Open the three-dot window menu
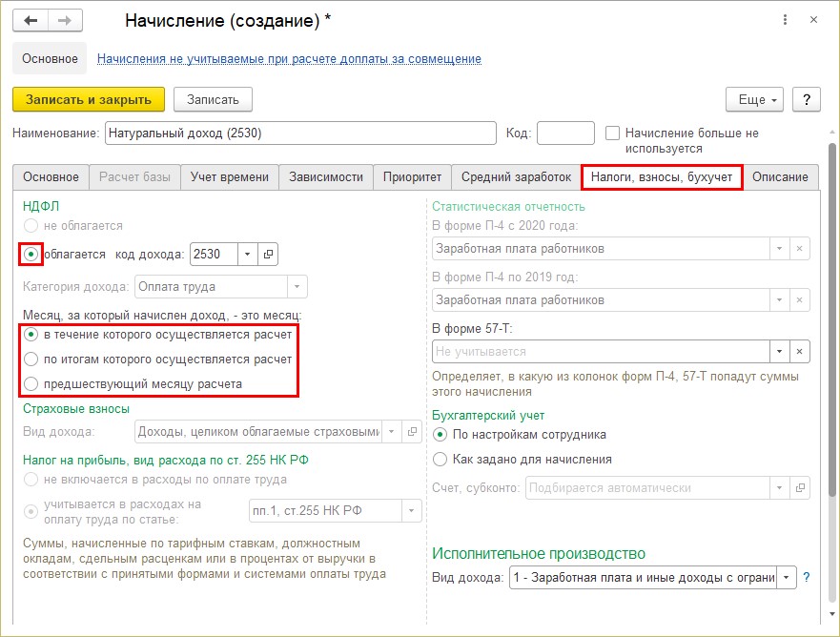840x637 pixels. [x=785, y=20]
